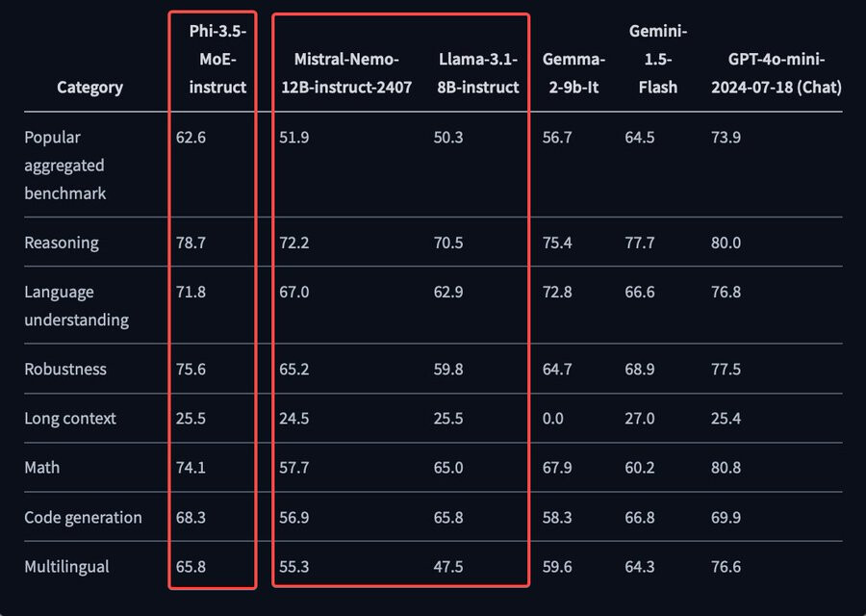Click the Category column header
Screen dimensions: 866x616
[89, 88]
